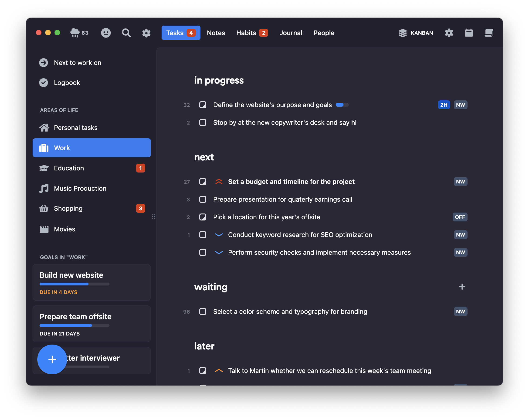Open the calendar icon in top bar
Screen dimensions: 529x420
point(469,33)
